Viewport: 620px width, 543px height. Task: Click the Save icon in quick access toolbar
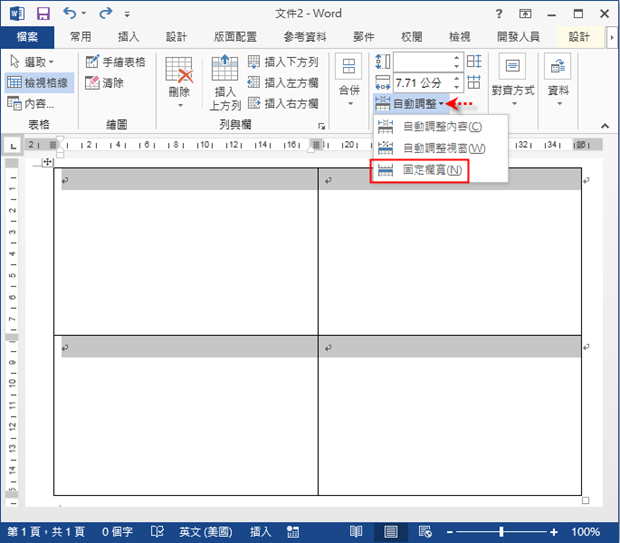click(x=43, y=14)
